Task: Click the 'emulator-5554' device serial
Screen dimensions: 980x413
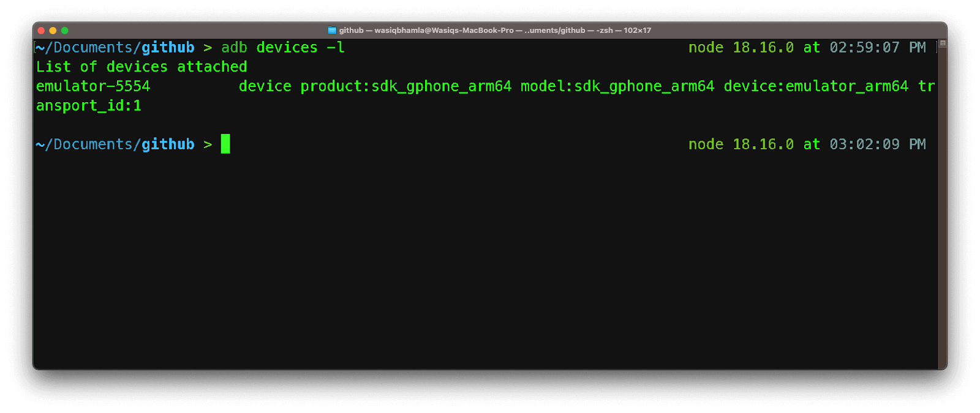Action: [x=93, y=86]
